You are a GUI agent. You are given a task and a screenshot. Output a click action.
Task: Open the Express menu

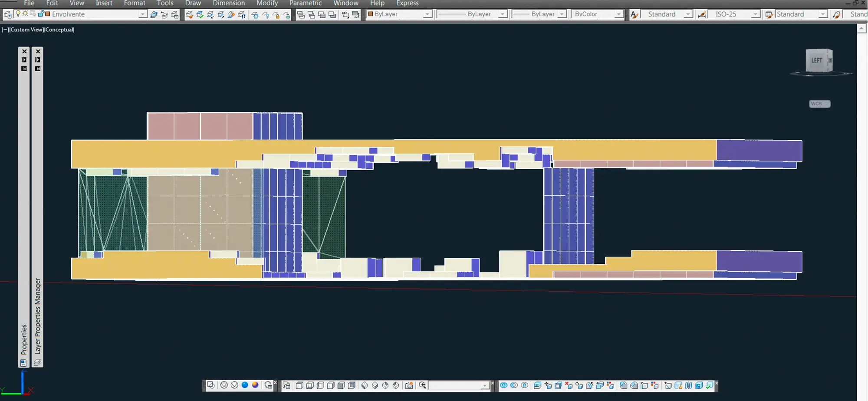[407, 3]
